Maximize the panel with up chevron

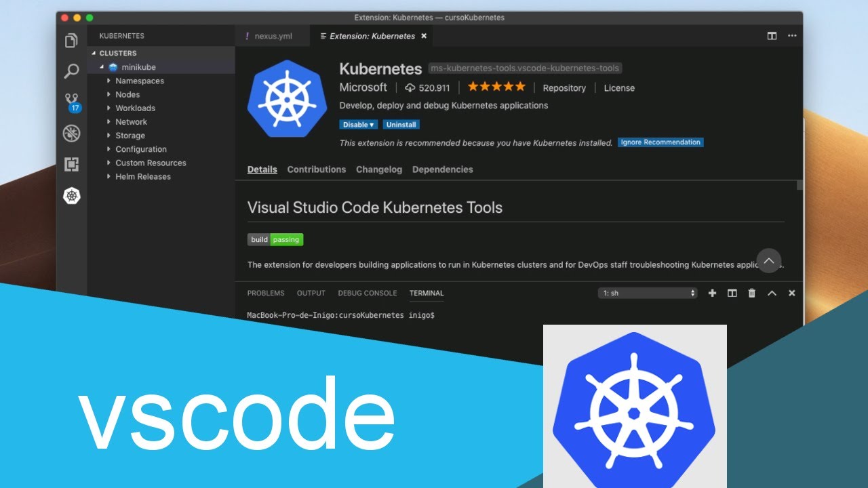pyautogui.click(x=772, y=293)
